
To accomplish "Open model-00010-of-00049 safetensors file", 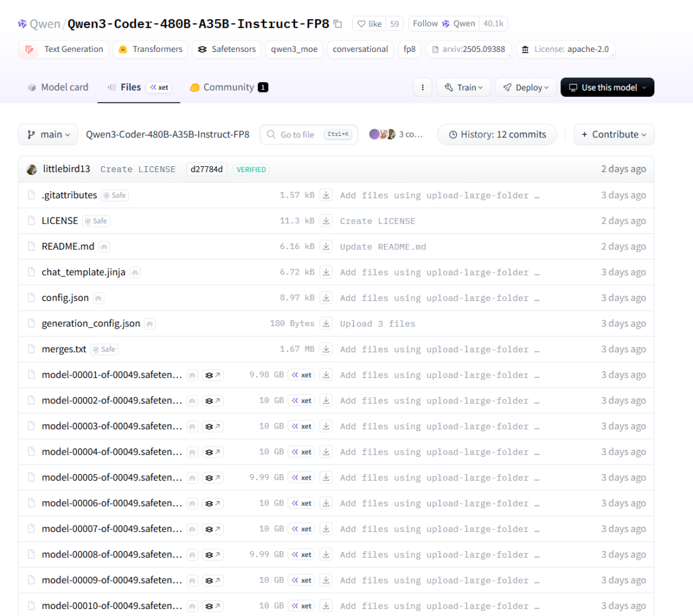I will coord(112,605).
